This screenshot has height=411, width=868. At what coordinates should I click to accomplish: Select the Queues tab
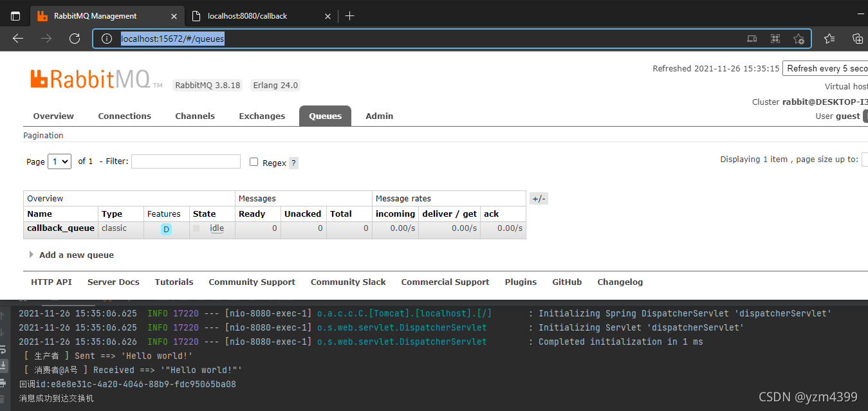coord(325,116)
